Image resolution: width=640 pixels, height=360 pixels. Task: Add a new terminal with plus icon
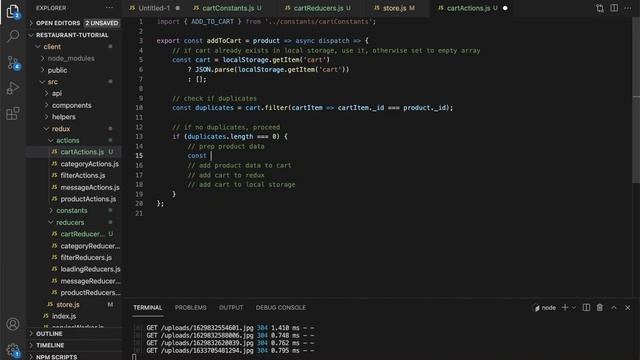click(x=565, y=307)
